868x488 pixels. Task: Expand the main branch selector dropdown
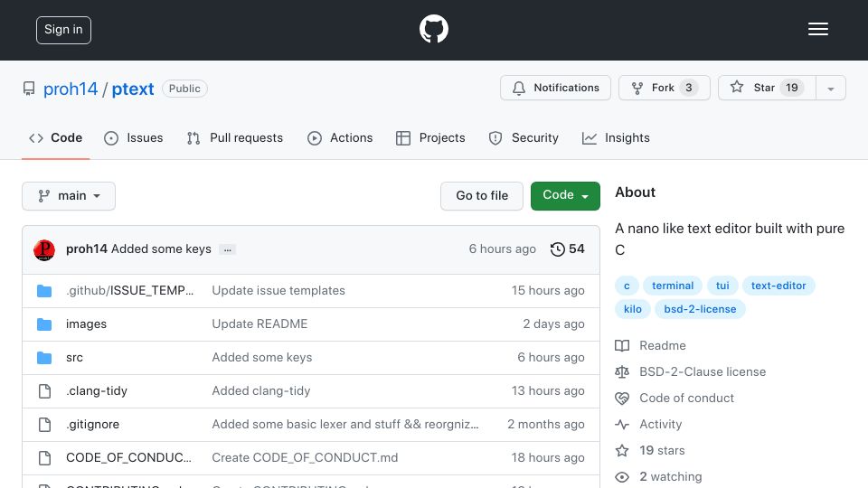point(69,196)
